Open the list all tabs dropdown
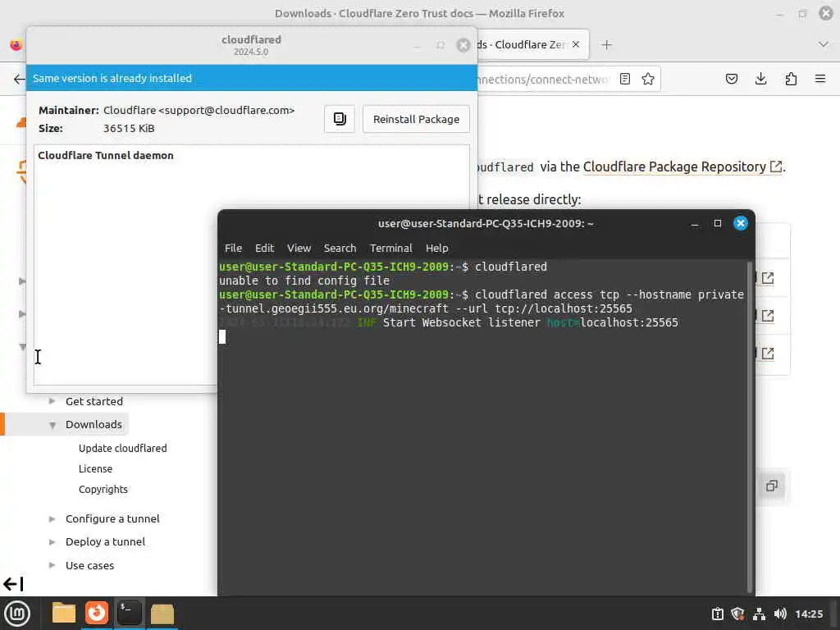This screenshot has width=840, height=630. 824,44
